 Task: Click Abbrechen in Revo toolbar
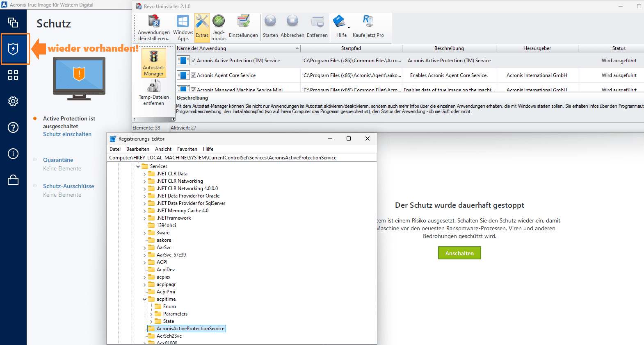click(292, 27)
